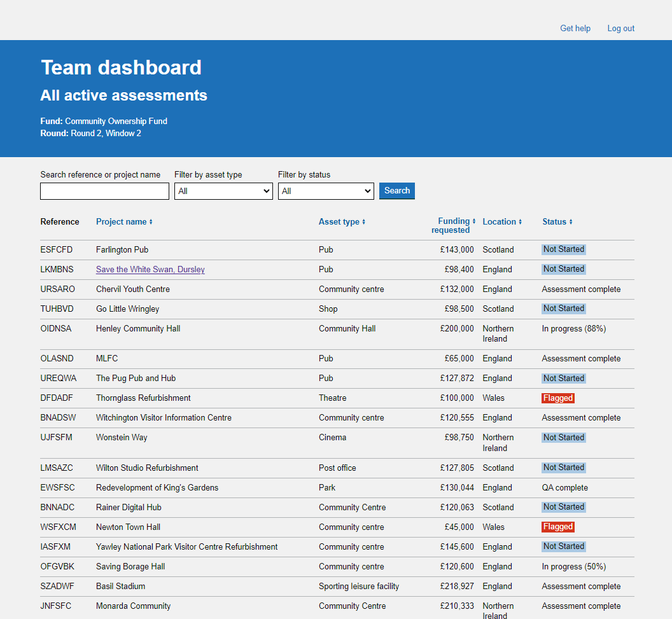Click reference code ESFCFD
This screenshot has width=672, height=619.
(x=56, y=250)
